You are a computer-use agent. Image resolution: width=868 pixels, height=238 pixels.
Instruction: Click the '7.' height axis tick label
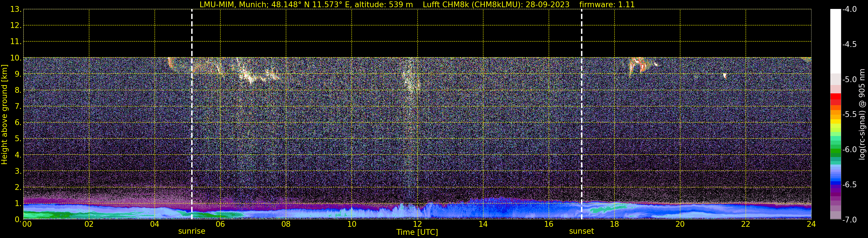(18, 107)
